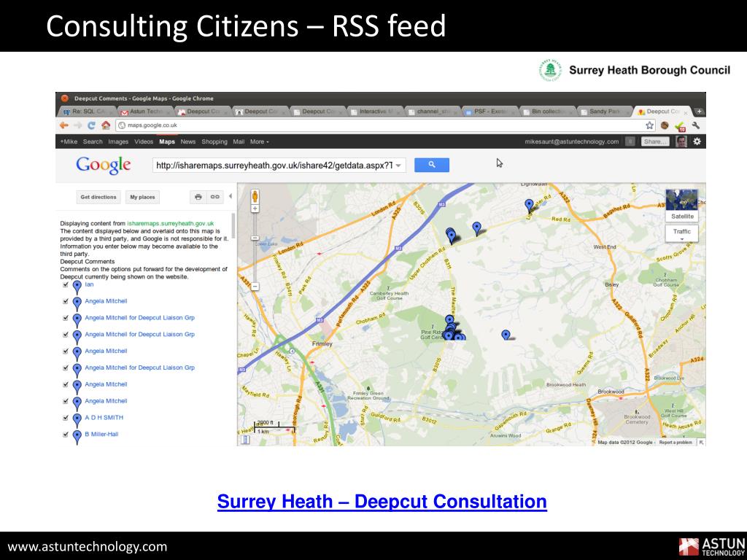Open the Ian comment link
Viewport: 747px width, 560px height.
pos(89,284)
